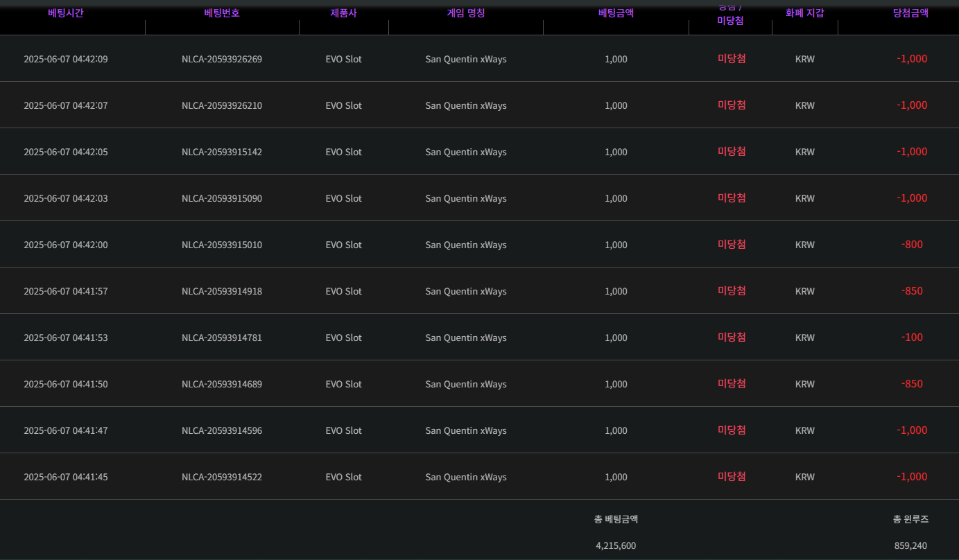
Task: Click KRW in the 04:41:47 row
Action: click(804, 431)
